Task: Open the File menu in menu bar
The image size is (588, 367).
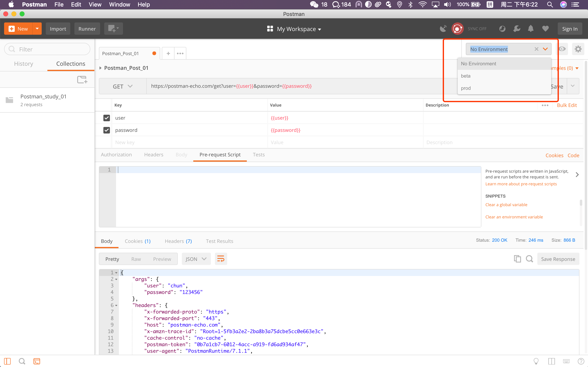Action: [x=59, y=4]
